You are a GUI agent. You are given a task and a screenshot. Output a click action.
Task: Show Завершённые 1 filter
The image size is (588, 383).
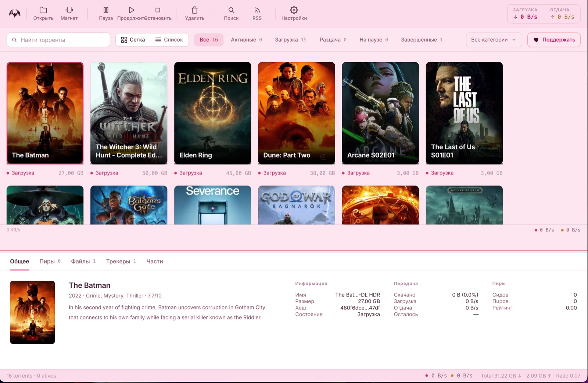click(422, 40)
